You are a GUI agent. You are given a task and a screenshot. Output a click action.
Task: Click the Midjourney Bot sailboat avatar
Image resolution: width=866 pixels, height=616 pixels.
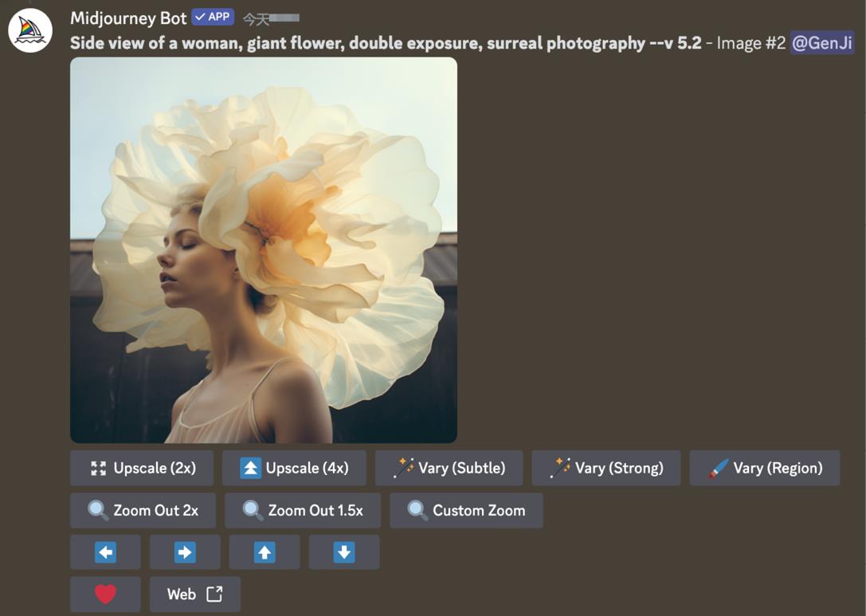pos(30,30)
